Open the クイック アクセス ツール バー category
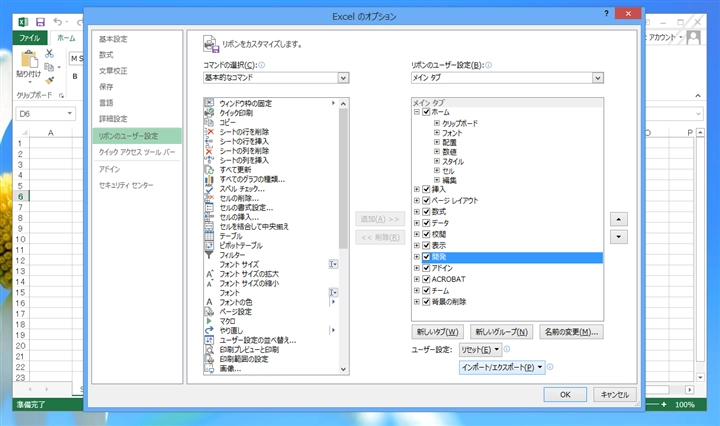 coord(137,152)
